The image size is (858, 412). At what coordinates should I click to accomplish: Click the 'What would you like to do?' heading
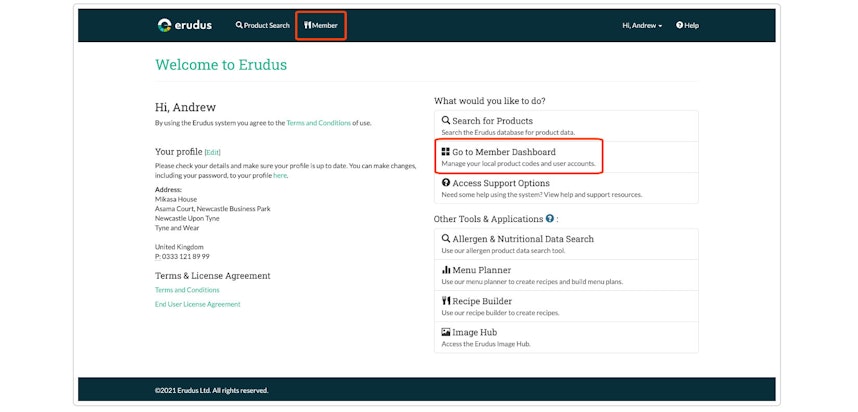click(x=490, y=101)
